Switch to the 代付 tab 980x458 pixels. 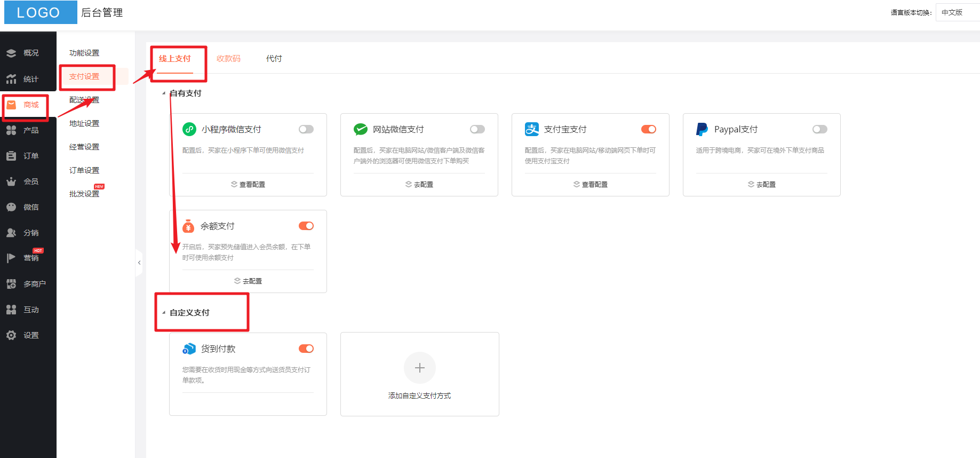274,59
